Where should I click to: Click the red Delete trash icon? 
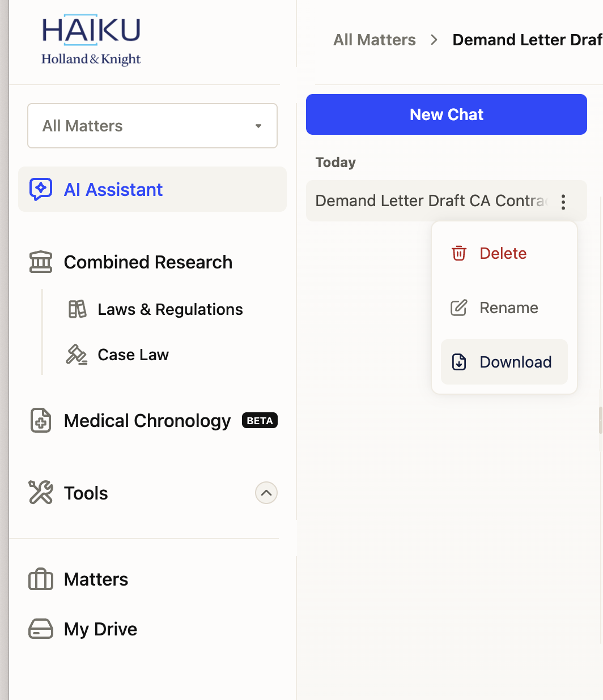[x=459, y=253]
